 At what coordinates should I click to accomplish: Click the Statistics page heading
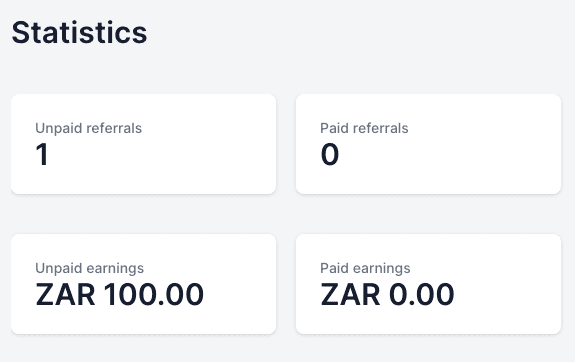point(79,33)
